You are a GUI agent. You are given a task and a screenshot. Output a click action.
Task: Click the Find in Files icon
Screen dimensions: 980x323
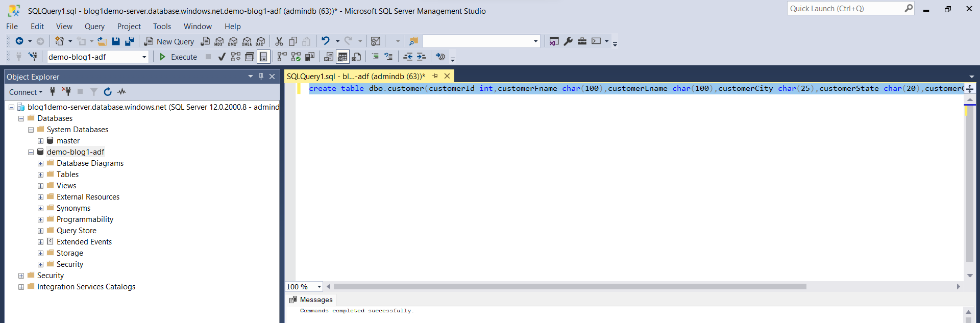click(x=413, y=41)
